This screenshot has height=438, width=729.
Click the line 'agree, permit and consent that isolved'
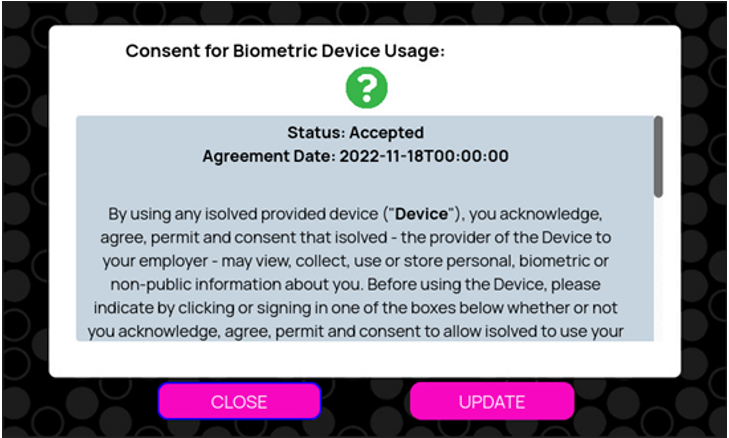[x=356, y=238]
